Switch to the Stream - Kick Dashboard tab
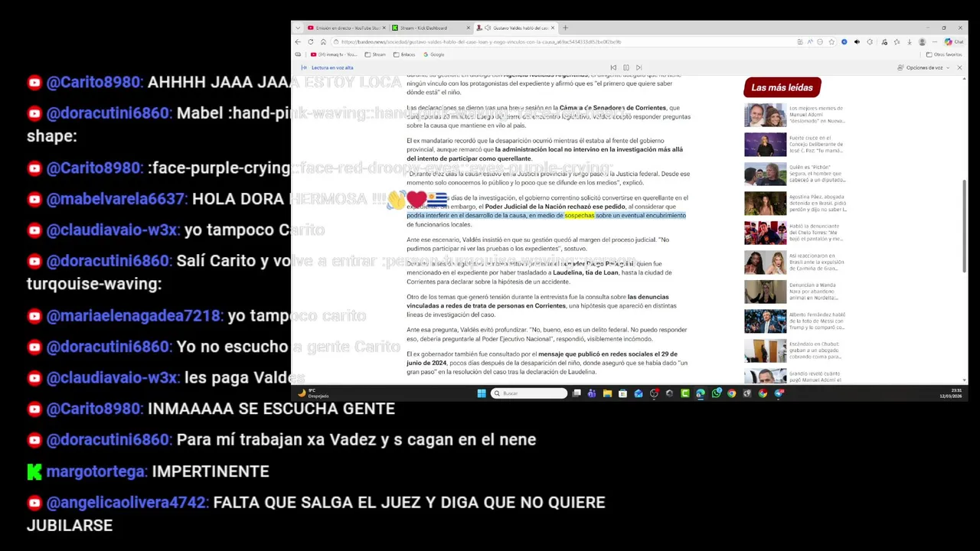The image size is (980, 551). [x=431, y=28]
